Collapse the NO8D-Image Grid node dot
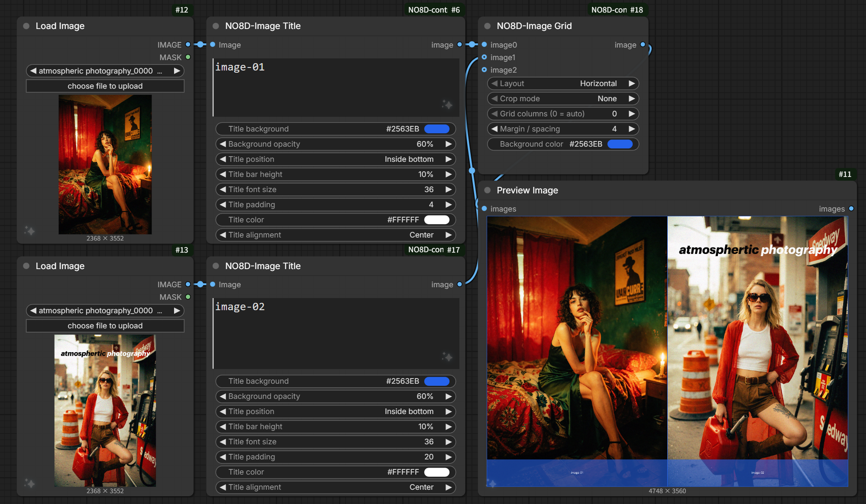The width and height of the screenshot is (866, 504). pyautogui.click(x=488, y=26)
